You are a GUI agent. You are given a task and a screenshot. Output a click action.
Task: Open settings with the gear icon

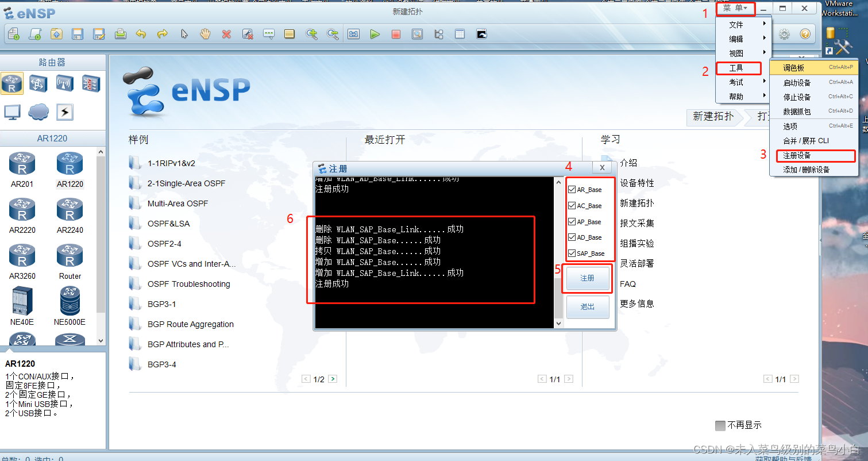pyautogui.click(x=784, y=34)
